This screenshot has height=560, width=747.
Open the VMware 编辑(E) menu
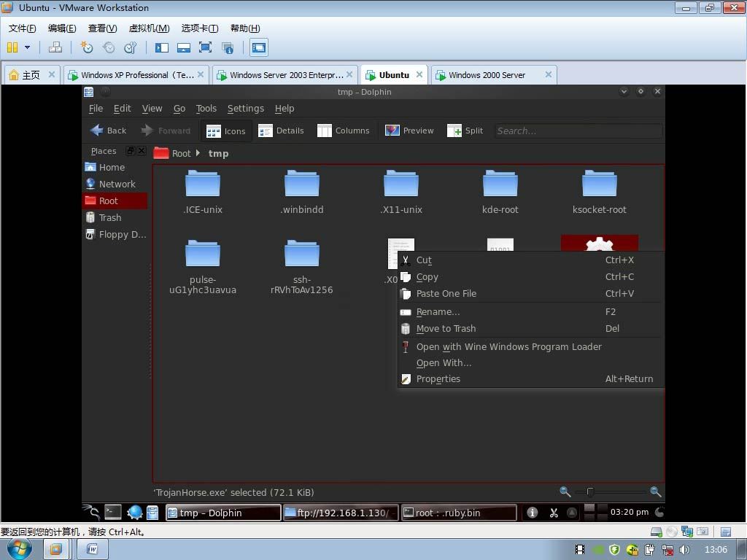pyautogui.click(x=62, y=28)
